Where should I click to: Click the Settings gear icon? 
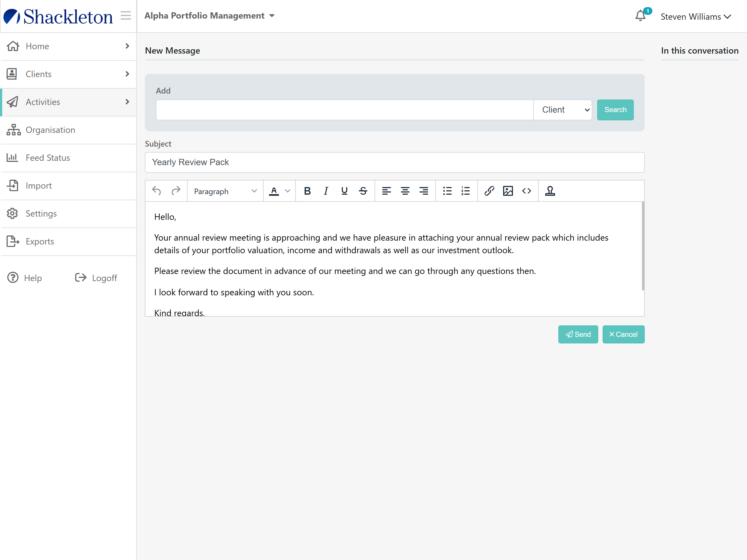pyautogui.click(x=12, y=214)
